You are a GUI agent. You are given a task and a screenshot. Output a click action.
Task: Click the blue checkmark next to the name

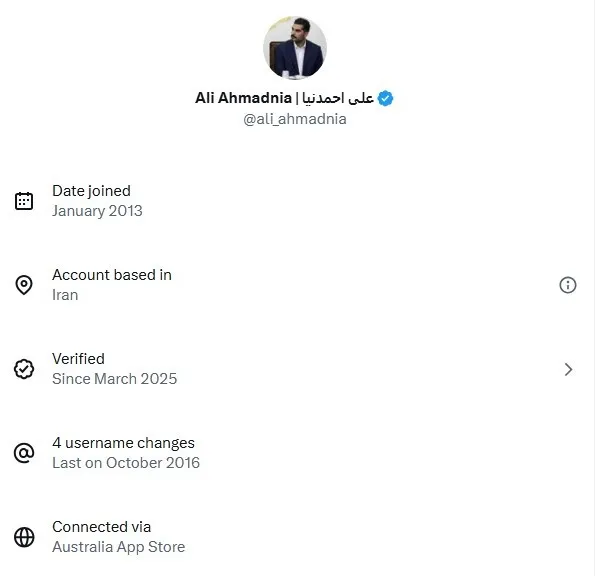[385, 98]
